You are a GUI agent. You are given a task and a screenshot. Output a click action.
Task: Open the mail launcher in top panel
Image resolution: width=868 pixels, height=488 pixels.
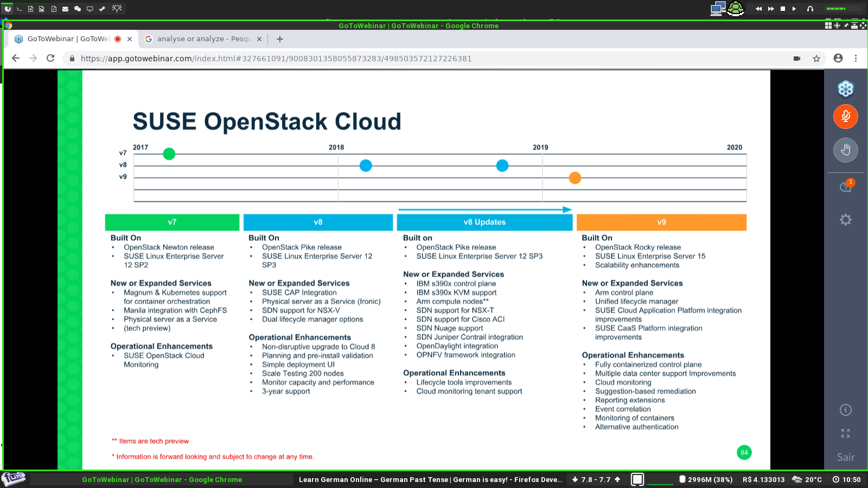[x=65, y=9]
